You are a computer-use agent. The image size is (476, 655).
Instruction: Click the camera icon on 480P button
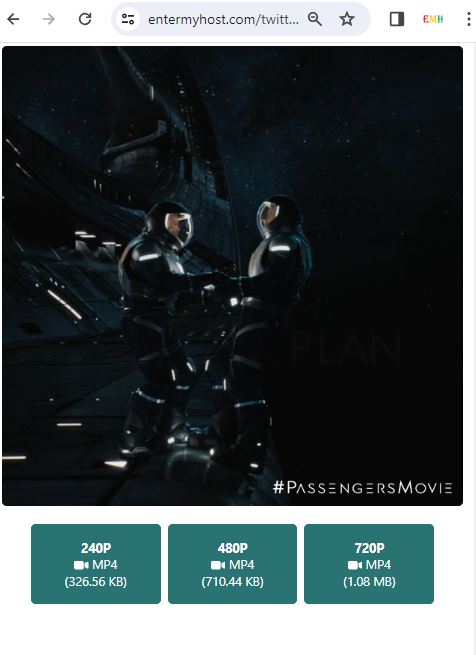tap(218, 565)
